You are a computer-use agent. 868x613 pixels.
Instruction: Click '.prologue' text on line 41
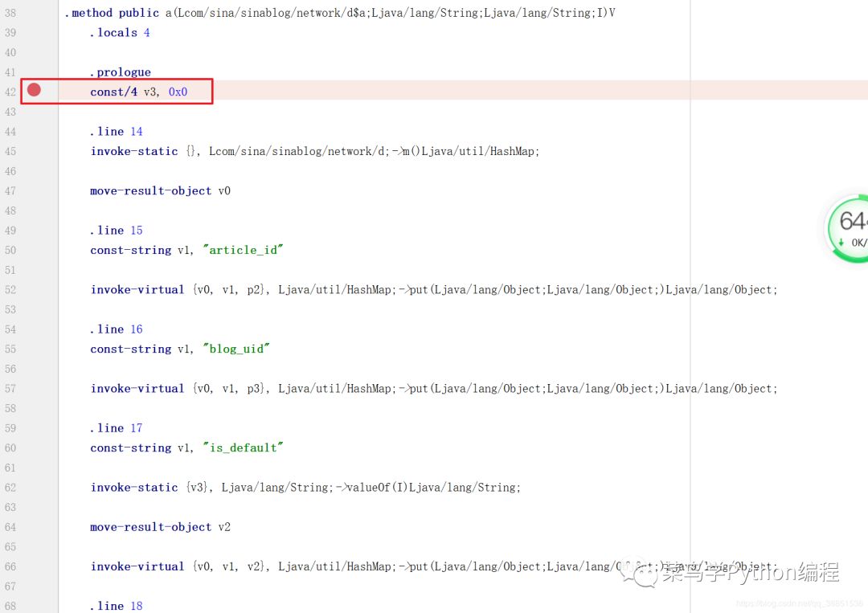pos(120,72)
